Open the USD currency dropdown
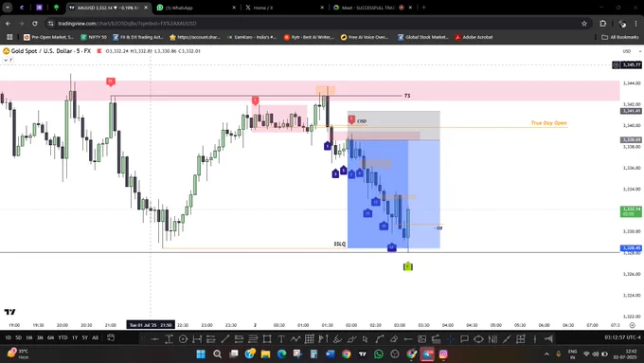The height and width of the screenshot is (363, 644). (x=632, y=51)
